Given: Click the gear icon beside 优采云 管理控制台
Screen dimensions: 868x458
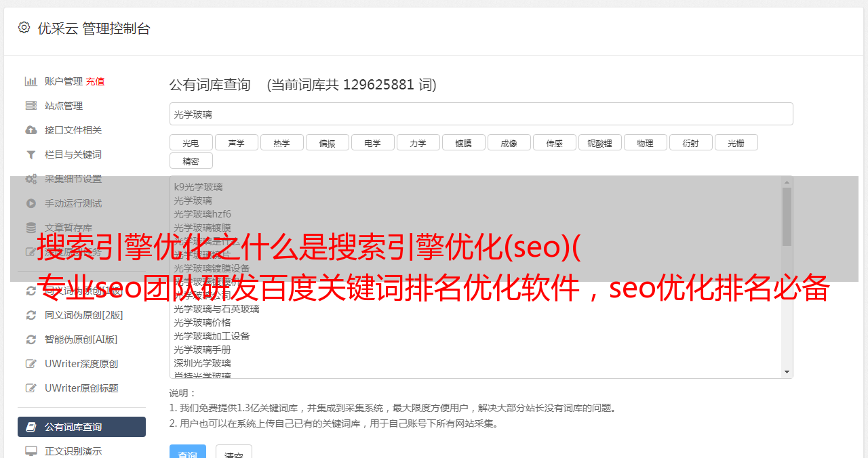Looking at the screenshot, I should [x=24, y=28].
